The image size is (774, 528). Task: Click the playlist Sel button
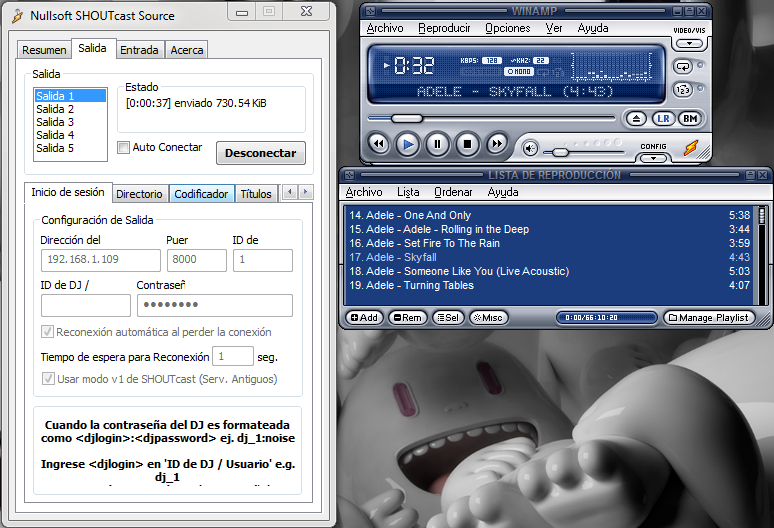(x=448, y=318)
